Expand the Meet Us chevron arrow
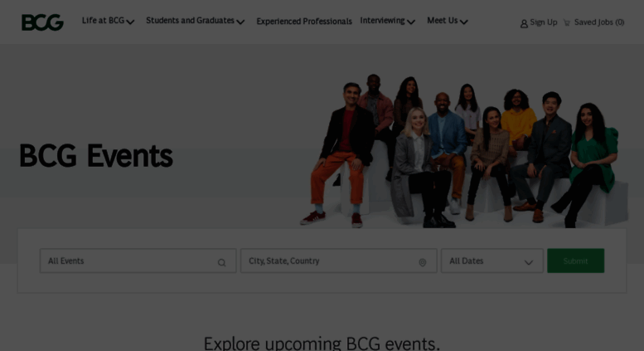Viewport: 644px width, 351px height. 463,22
